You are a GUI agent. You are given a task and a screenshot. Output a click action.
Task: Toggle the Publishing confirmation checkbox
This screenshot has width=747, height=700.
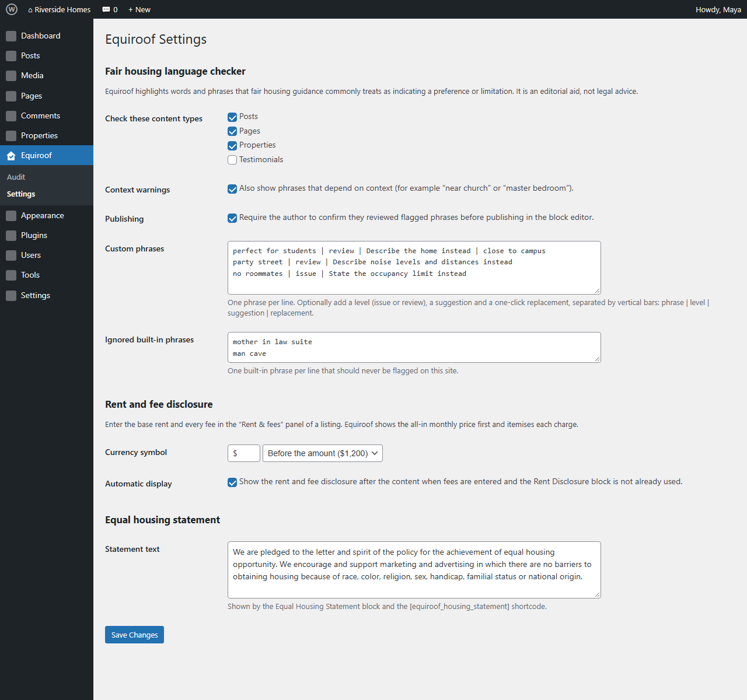pyautogui.click(x=232, y=218)
